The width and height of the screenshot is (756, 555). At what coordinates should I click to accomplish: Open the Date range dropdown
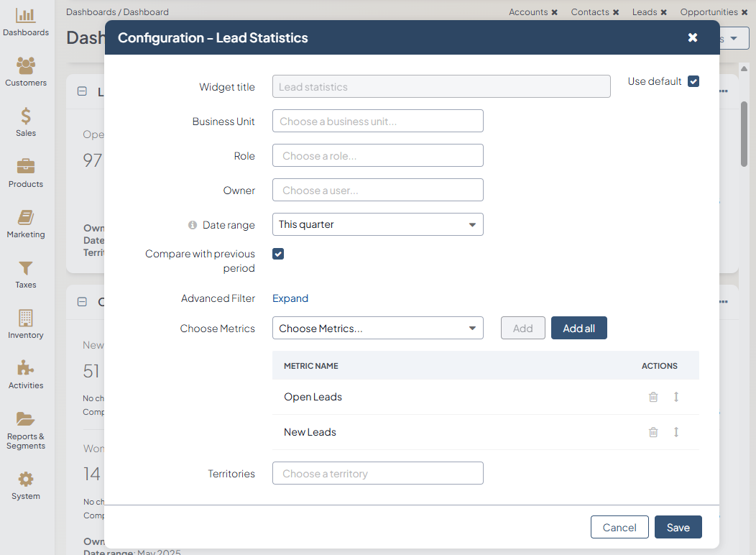point(378,224)
